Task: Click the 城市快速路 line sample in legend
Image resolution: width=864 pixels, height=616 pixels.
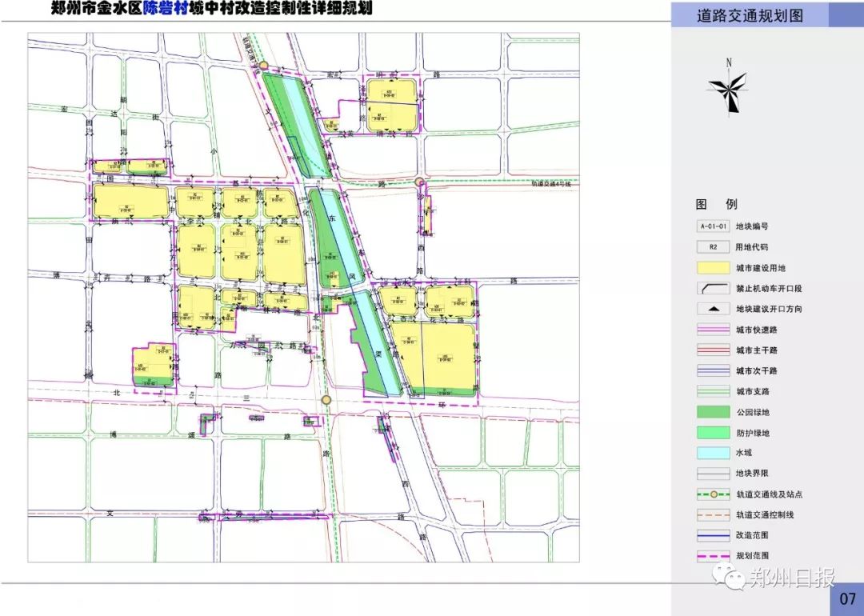Action: pos(714,330)
